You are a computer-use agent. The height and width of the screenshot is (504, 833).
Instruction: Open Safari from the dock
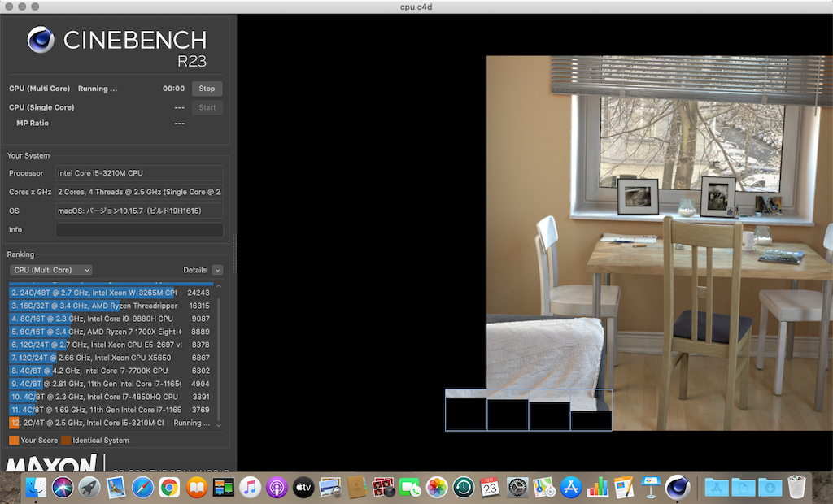pyautogui.click(x=143, y=487)
